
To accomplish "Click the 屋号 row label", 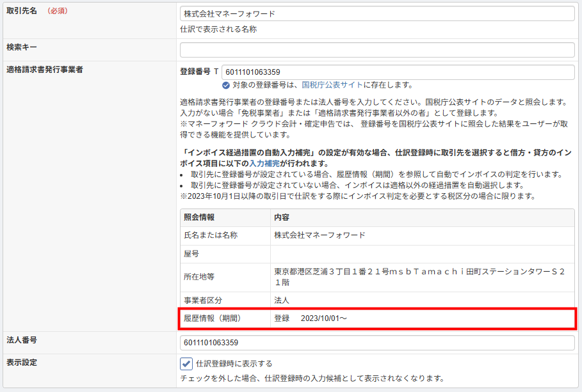I will pyautogui.click(x=191, y=254).
